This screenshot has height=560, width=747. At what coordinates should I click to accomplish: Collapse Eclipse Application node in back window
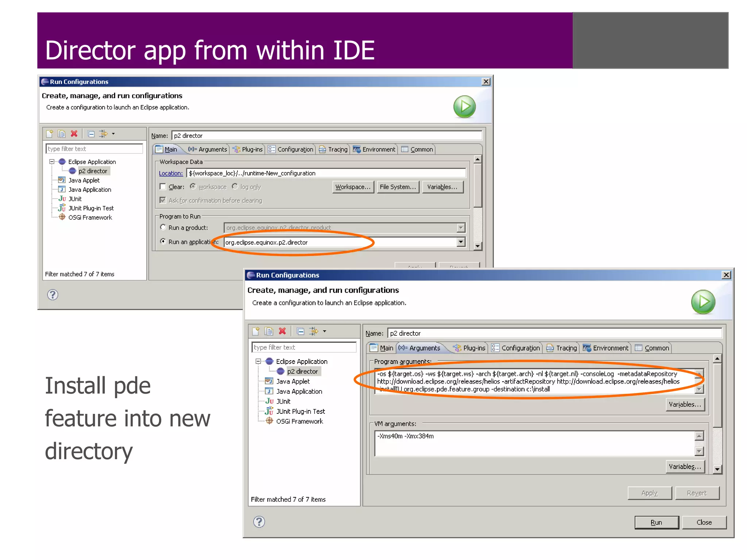tap(51, 162)
